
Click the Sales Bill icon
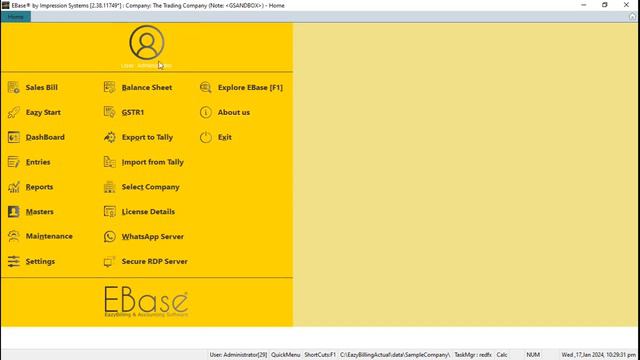[13, 87]
